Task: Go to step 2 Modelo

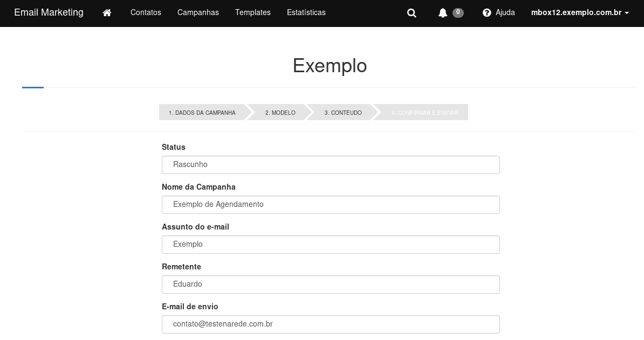Action: [x=280, y=113]
